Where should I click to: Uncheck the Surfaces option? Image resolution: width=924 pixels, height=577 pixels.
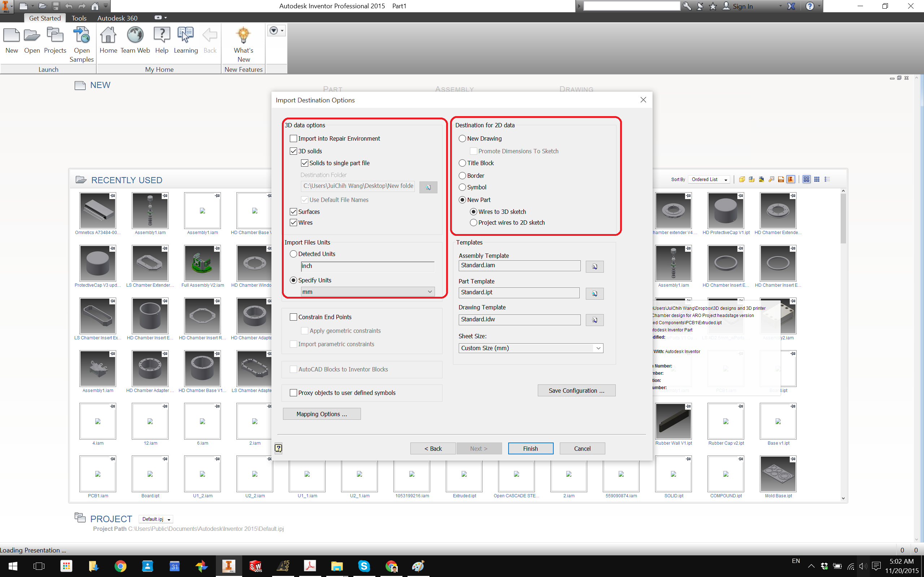(293, 211)
